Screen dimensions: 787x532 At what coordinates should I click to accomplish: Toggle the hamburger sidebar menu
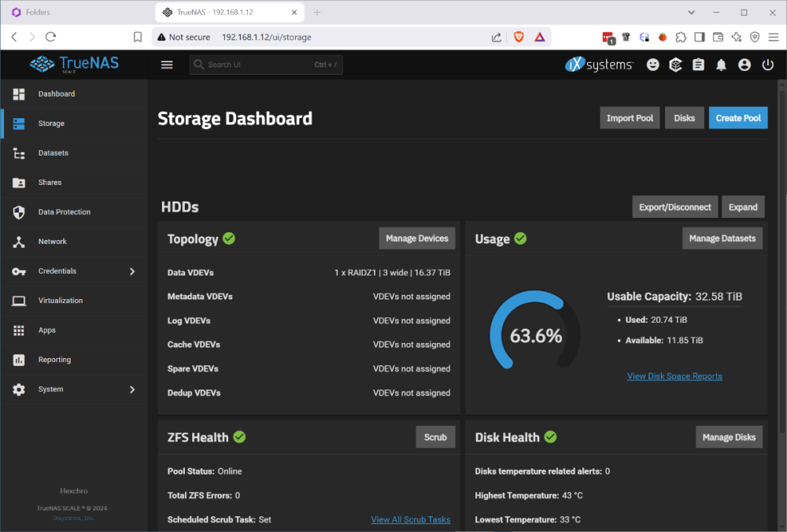pyautogui.click(x=167, y=65)
